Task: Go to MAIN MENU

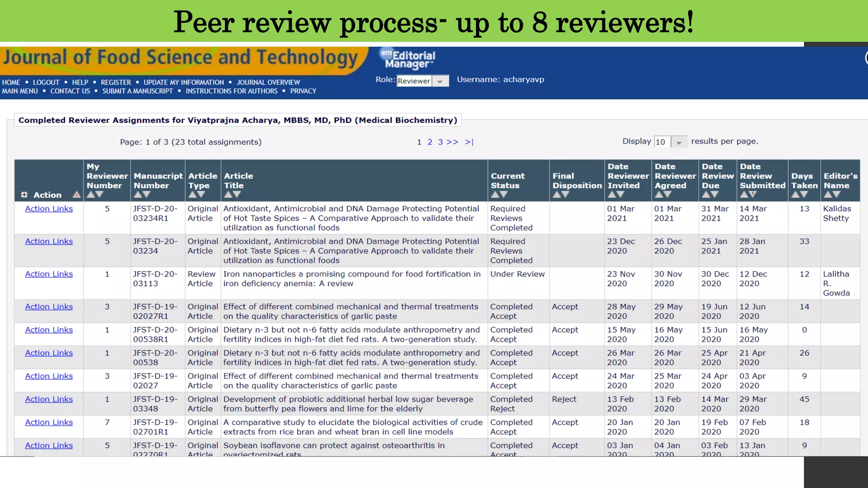Action: [20, 91]
